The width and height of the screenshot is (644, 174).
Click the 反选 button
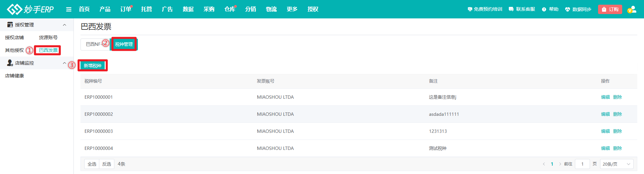[x=107, y=164]
